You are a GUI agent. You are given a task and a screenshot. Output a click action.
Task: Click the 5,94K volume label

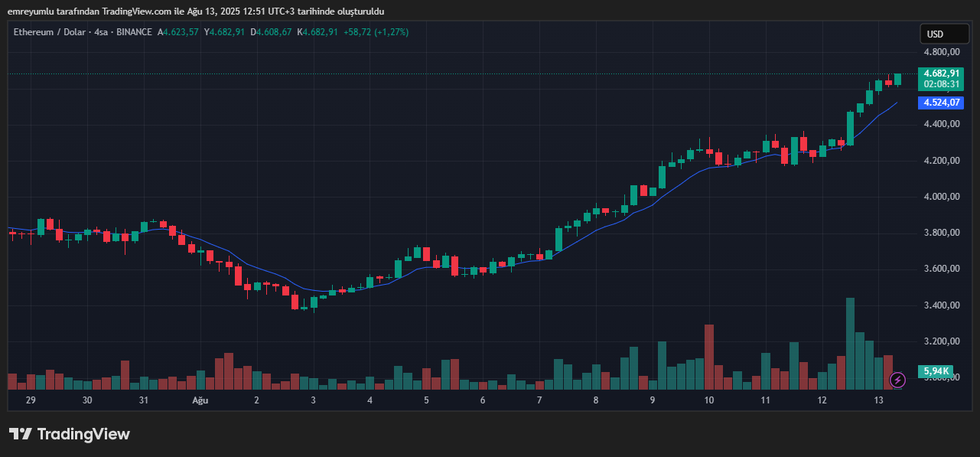click(936, 371)
